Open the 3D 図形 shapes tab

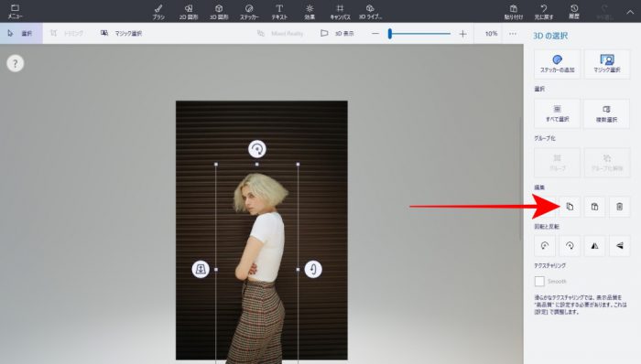[x=219, y=11]
